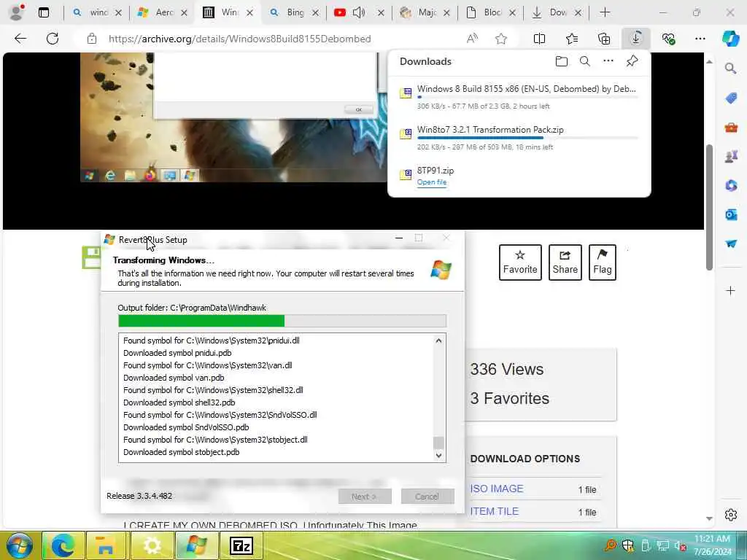
Task: Click 'Downloaded symbol stobject.pdb' log line
Action: (x=181, y=452)
